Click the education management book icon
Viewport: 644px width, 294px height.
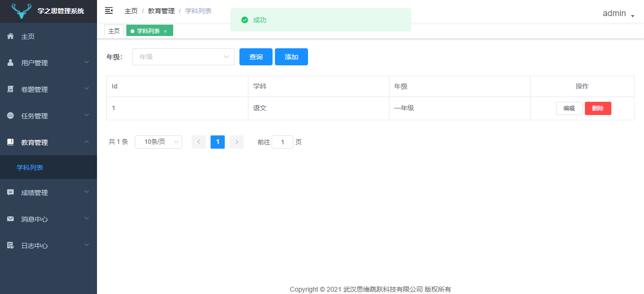point(10,142)
